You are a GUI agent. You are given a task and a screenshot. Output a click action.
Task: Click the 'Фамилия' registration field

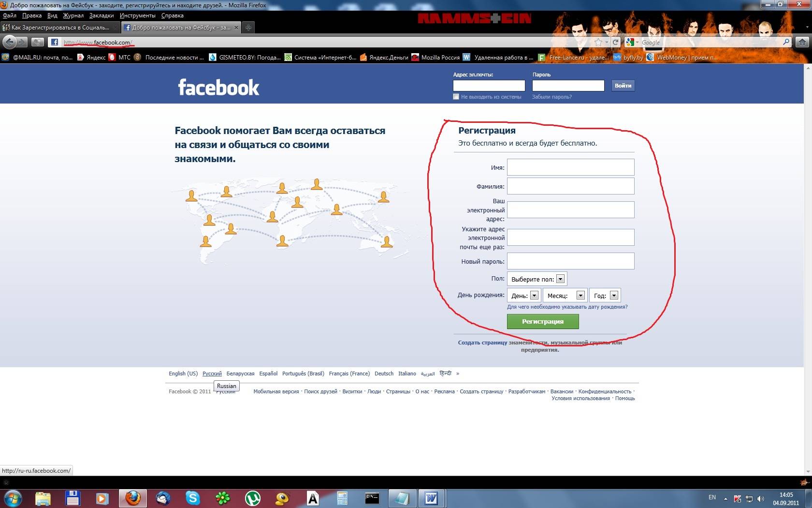coord(570,186)
